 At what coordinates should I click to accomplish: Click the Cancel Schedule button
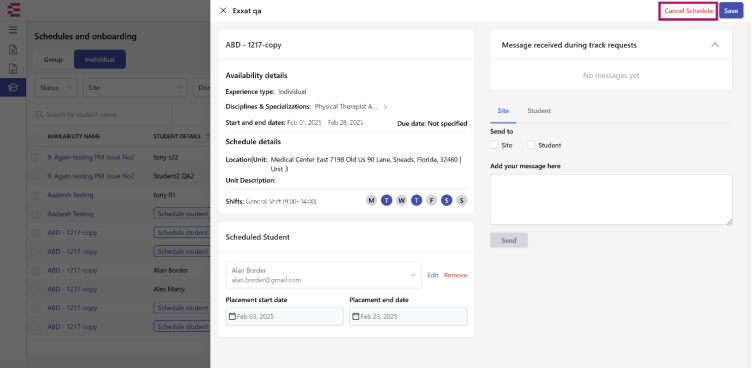click(688, 11)
